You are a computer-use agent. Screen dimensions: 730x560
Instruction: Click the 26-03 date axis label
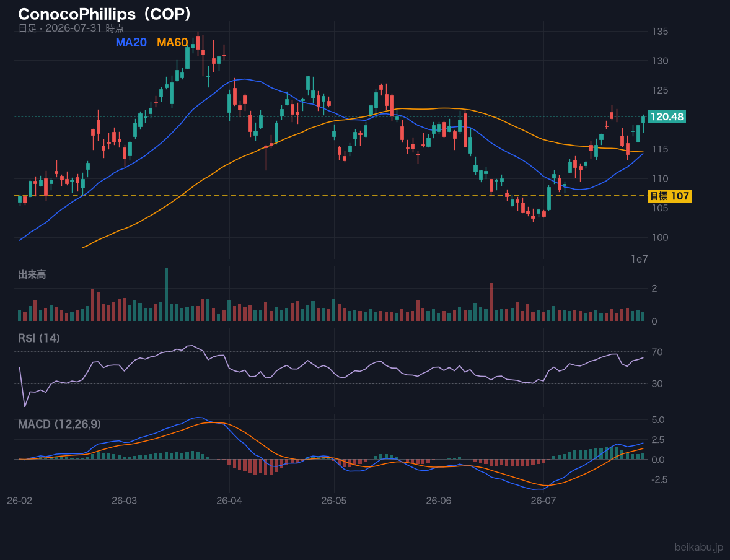pos(125,501)
